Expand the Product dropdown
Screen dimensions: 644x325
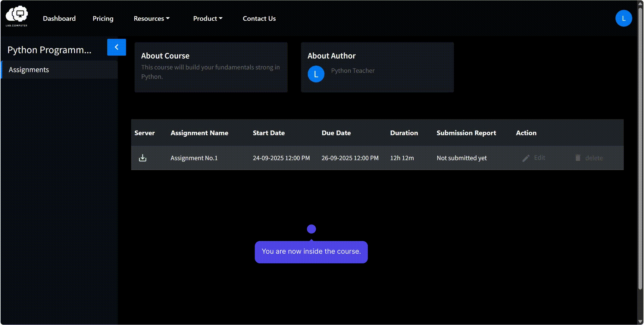[x=208, y=19]
